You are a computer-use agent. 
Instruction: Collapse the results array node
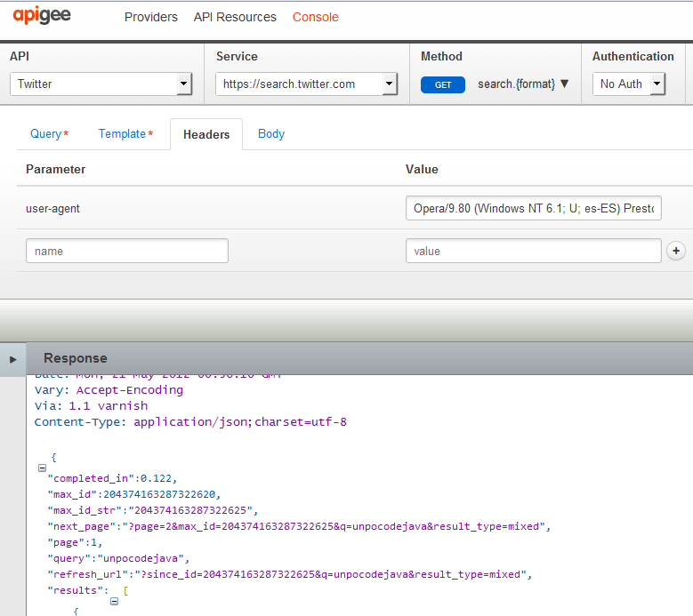[114, 602]
